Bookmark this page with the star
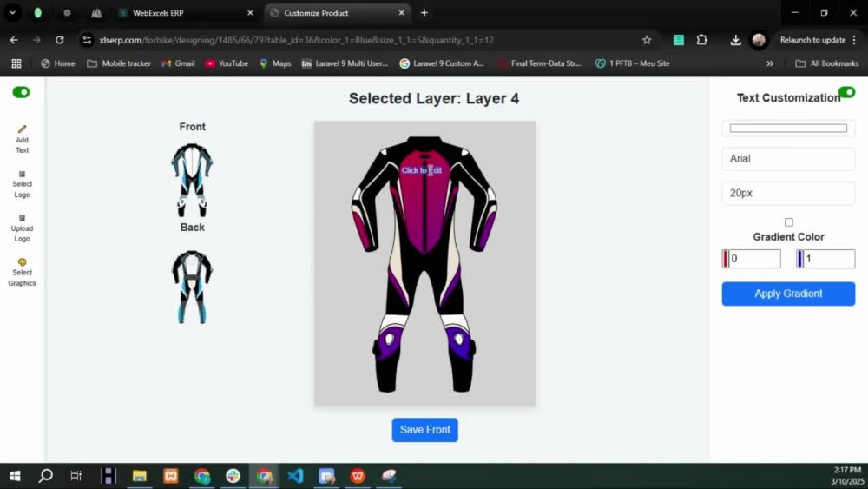Screen dimensions: 868x489 647,40
